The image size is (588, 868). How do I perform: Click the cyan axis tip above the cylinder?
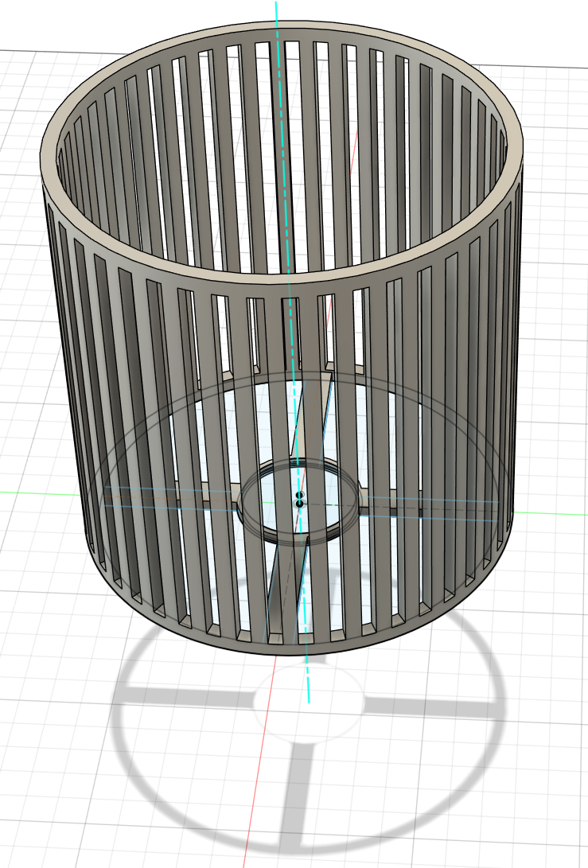[x=276, y=6]
